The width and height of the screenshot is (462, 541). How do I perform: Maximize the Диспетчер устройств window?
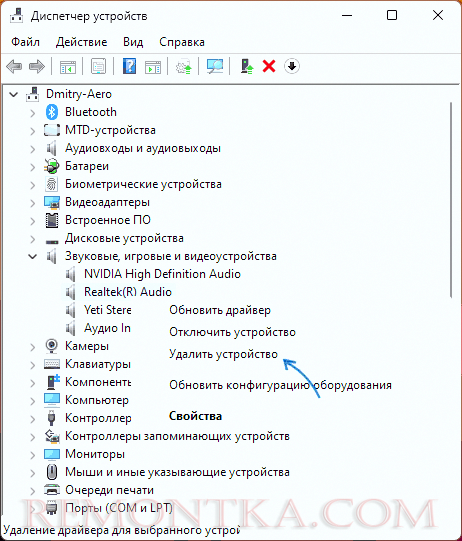[x=392, y=15]
